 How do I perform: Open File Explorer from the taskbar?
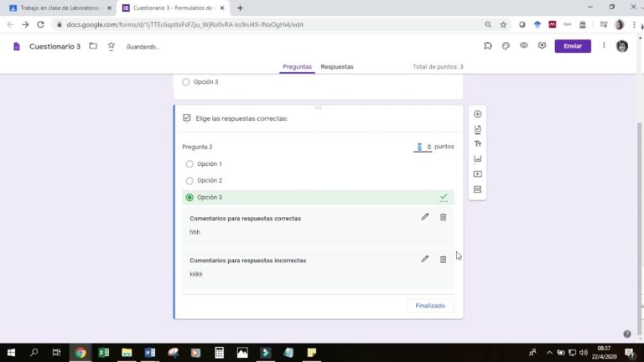coord(127,353)
